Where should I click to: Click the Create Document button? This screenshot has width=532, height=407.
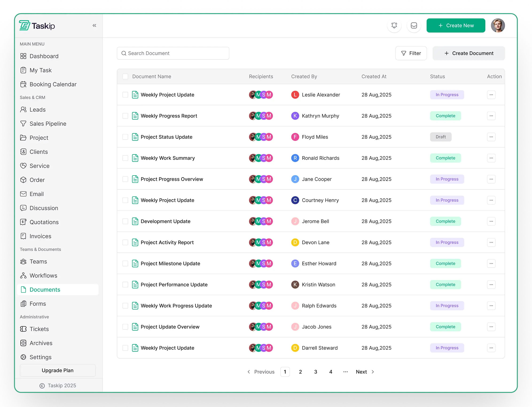click(469, 53)
